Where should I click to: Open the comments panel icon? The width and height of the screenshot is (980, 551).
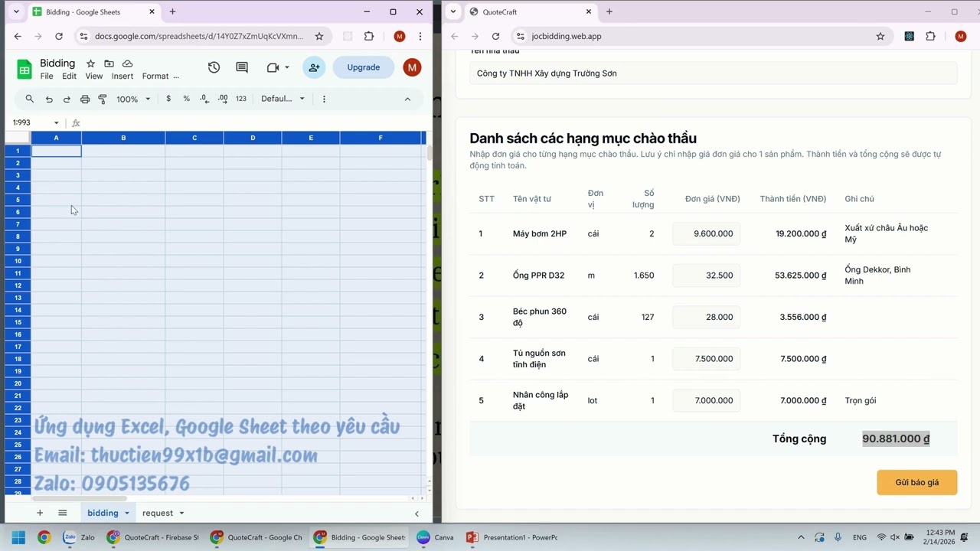[x=242, y=67]
